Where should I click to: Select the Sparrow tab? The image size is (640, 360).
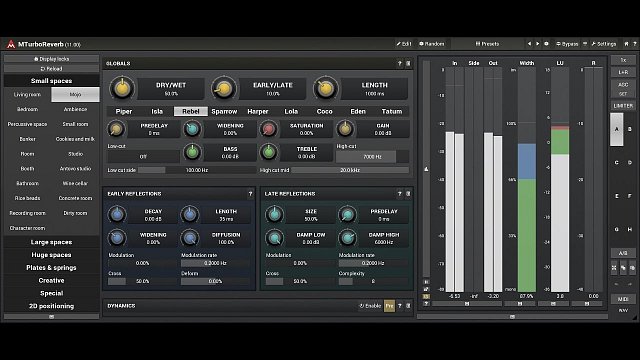click(x=224, y=111)
